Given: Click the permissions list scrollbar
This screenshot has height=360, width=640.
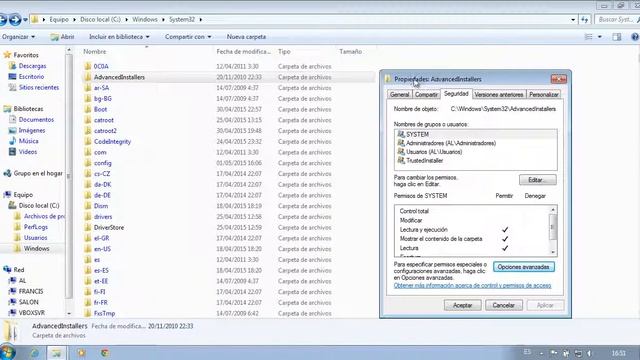Looking at the screenshot, I should pyautogui.click(x=553, y=231).
